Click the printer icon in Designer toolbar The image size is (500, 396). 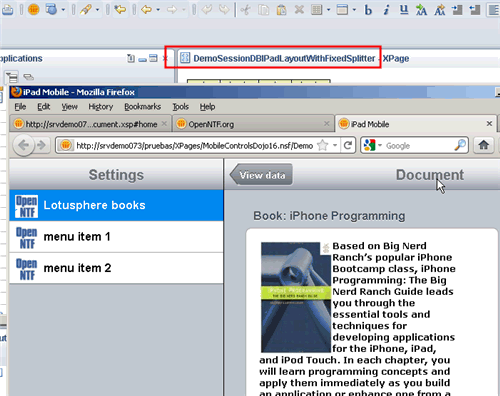(x=7, y=10)
